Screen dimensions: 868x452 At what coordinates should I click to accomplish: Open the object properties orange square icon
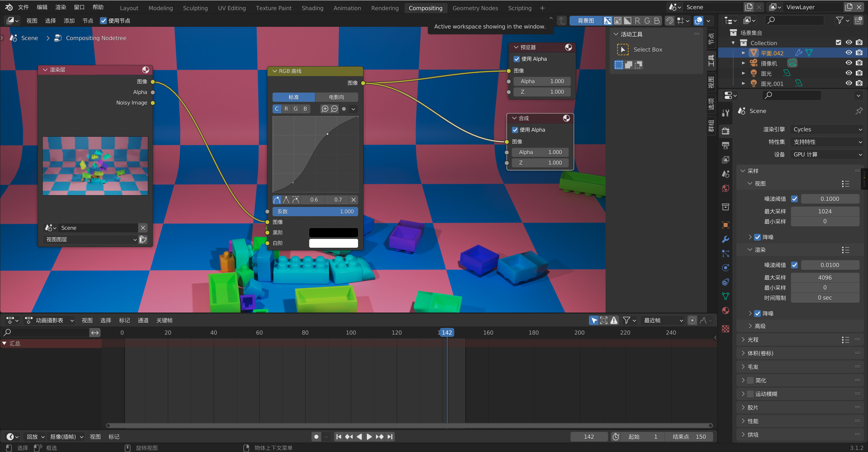pos(726,225)
